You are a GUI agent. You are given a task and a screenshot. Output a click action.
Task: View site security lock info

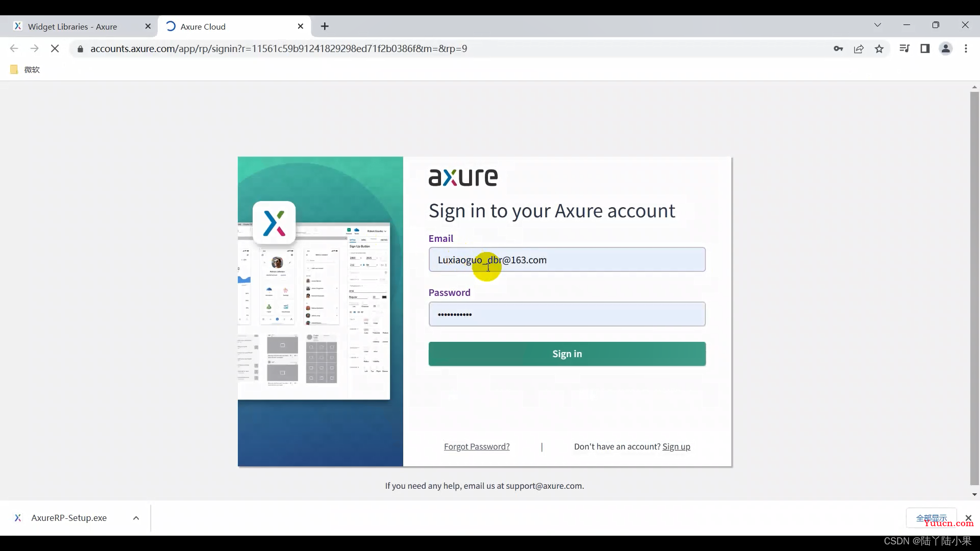tap(80, 49)
